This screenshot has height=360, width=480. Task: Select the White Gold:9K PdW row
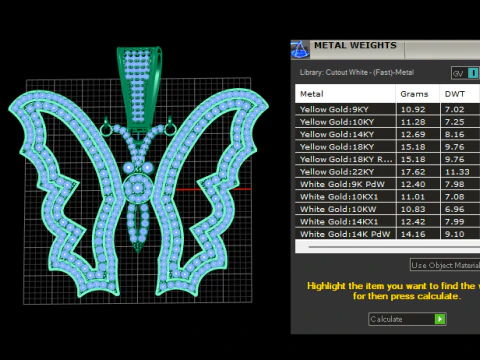click(387, 184)
